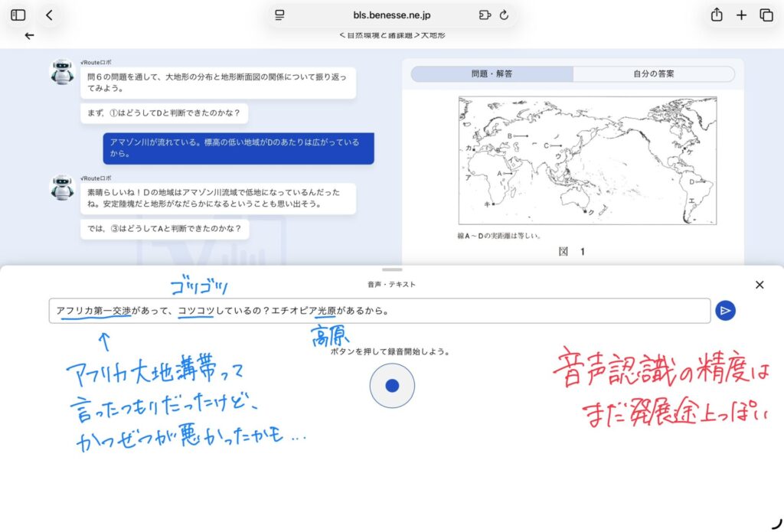Click the bls.benesse.ne.jp address bar
This screenshot has width=784, height=532.
(391, 15)
